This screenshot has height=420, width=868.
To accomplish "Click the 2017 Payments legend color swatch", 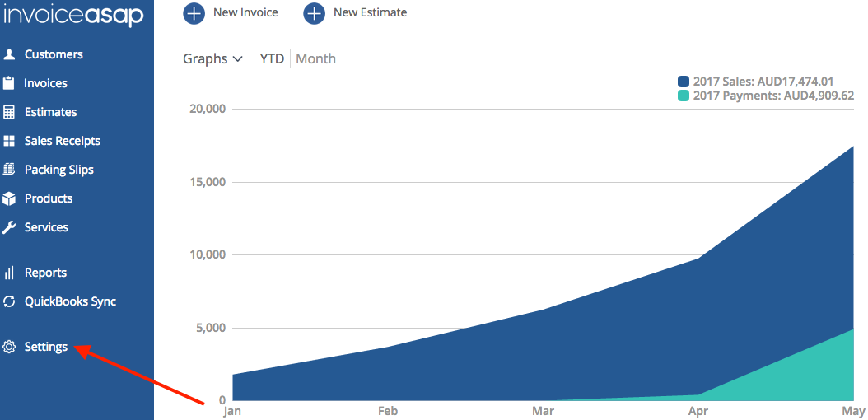I will 684,96.
